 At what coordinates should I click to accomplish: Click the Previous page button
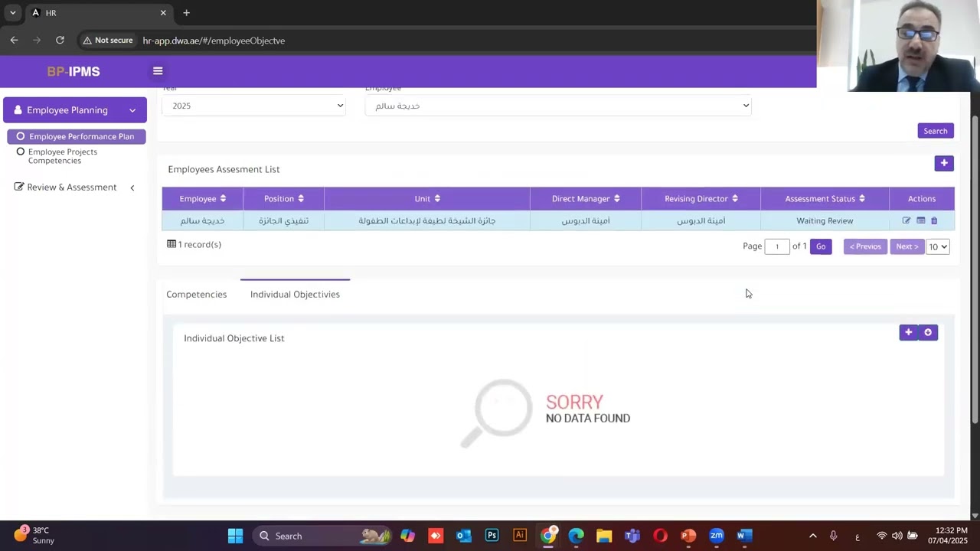(865, 246)
